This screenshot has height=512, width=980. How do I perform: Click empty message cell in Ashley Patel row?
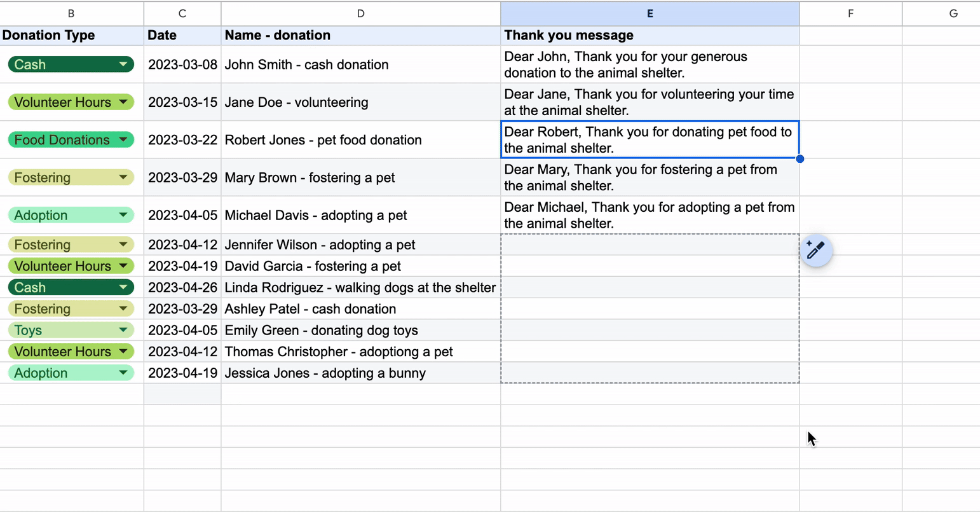pos(650,308)
